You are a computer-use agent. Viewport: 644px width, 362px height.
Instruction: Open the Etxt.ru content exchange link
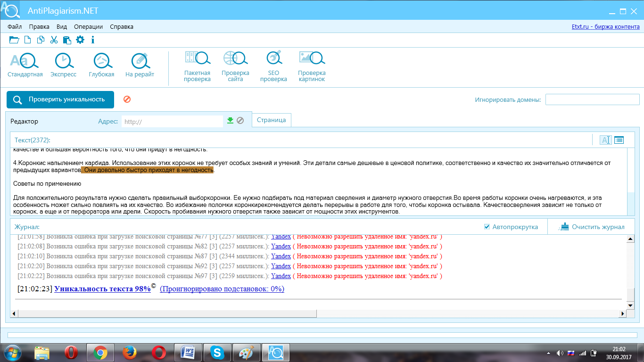click(605, 27)
